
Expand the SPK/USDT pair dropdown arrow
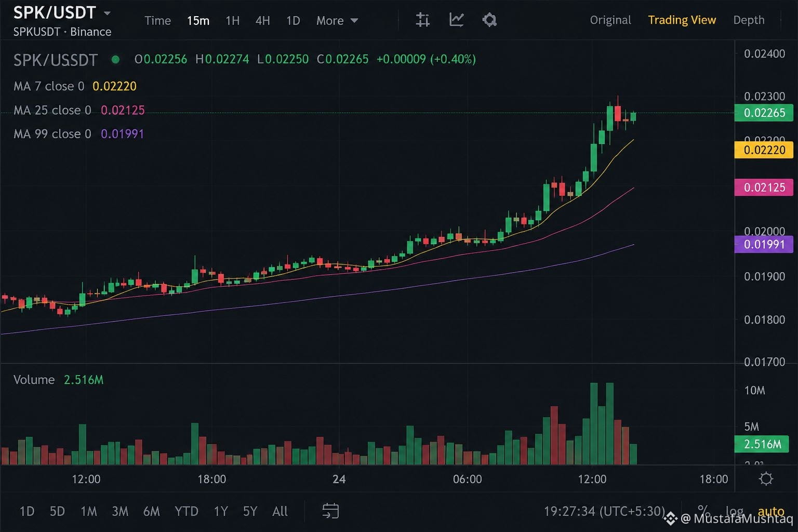tap(107, 13)
